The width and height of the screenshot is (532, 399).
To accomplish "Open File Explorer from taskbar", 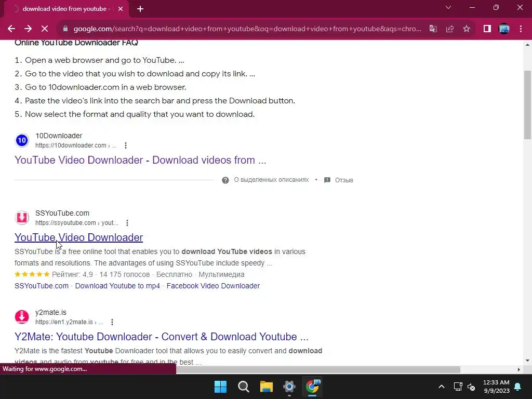I will 267,387.
